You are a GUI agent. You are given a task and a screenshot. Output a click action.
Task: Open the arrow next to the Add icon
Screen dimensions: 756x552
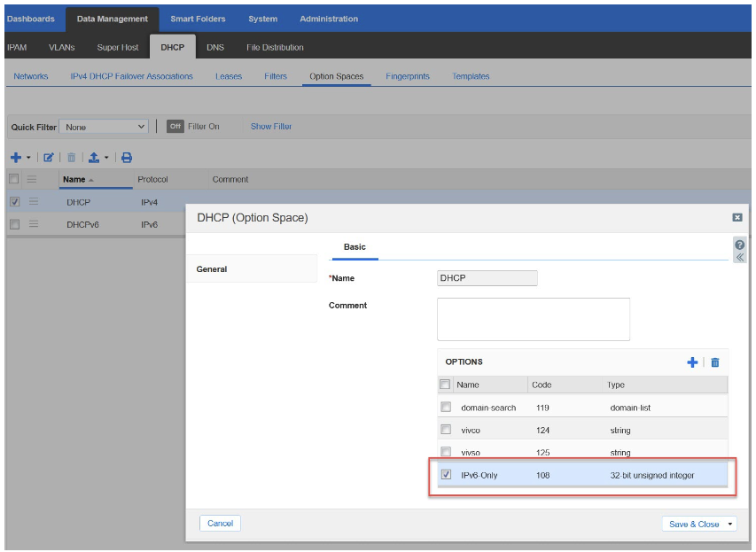click(28, 158)
